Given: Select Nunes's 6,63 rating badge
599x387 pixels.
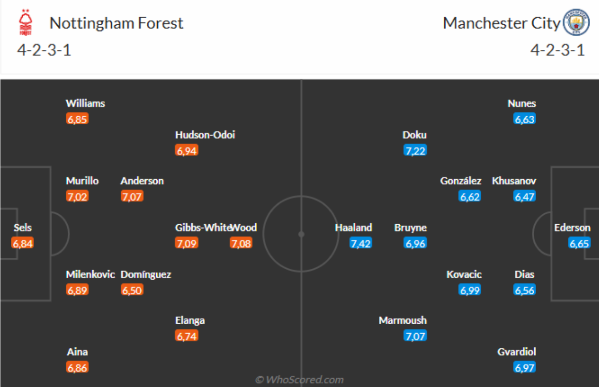Looking at the screenshot, I should click(x=525, y=119).
